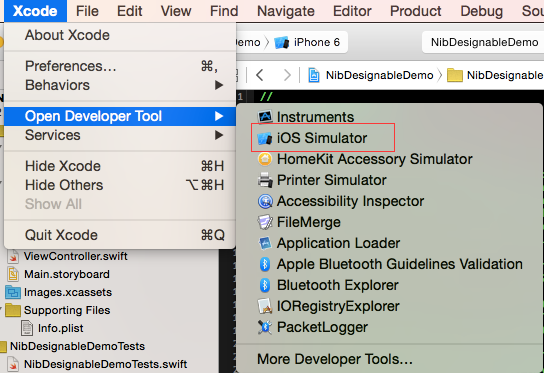Open Preferences from the Xcode menu
The width and height of the screenshot is (544, 373).
click(x=120, y=66)
